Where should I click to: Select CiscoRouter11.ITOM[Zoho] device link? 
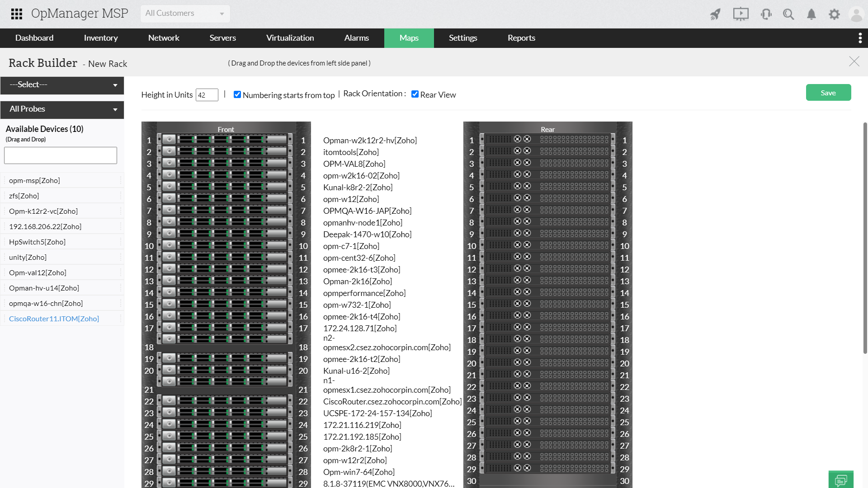pyautogui.click(x=54, y=319)
